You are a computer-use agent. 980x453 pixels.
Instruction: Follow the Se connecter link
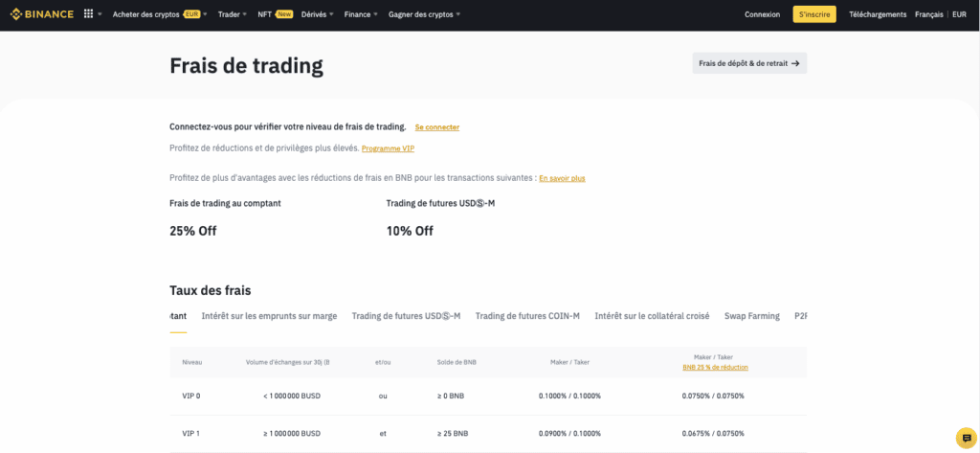436,127
